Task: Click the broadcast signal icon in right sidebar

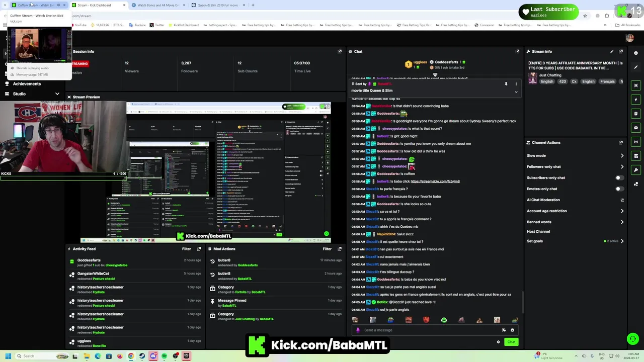Action: (636, 142)
